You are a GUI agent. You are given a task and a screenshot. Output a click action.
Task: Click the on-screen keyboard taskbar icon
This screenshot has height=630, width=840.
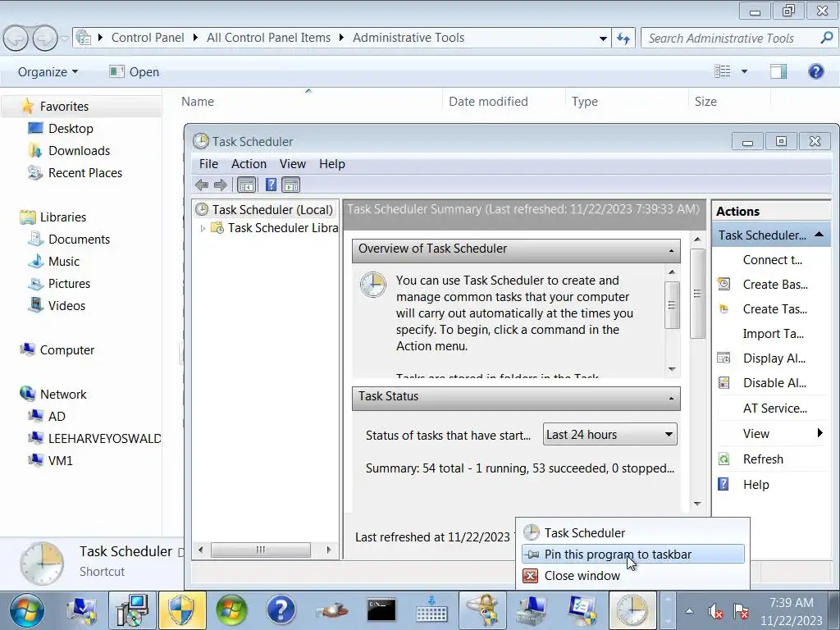[x=431, y=610]
